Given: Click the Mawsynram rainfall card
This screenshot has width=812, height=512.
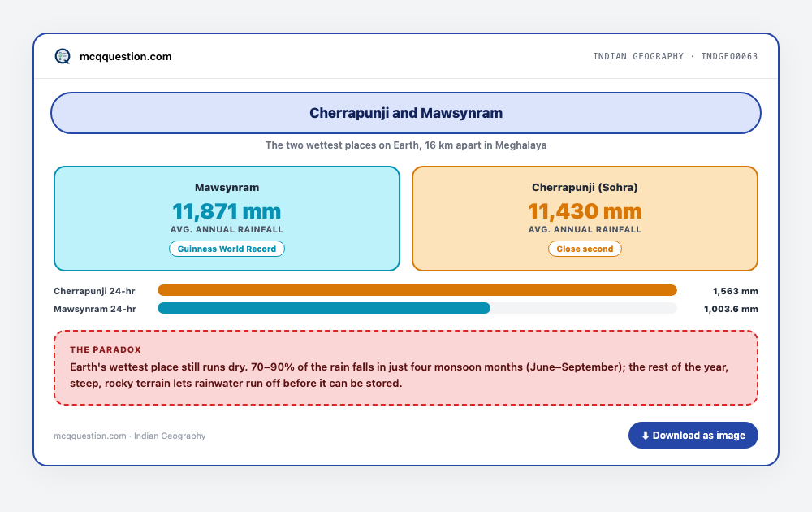Looking at the screenshot, I should (227, 219).
